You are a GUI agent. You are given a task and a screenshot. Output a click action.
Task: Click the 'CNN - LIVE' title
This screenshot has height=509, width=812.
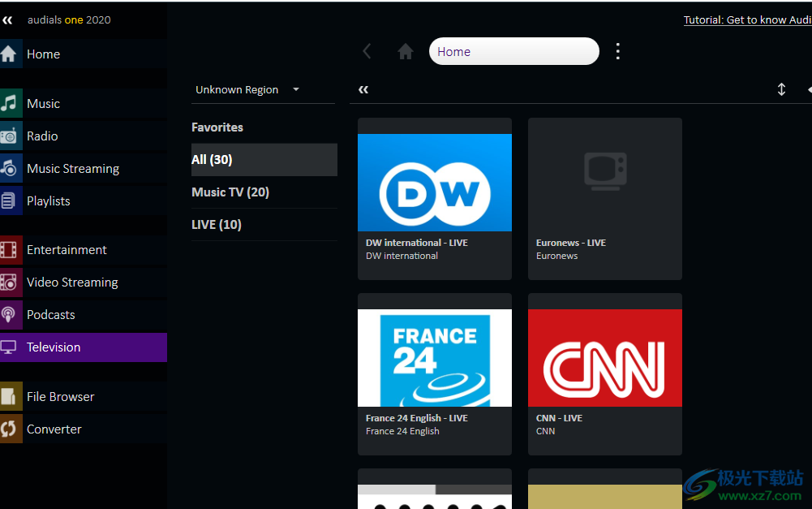point(559,418)
